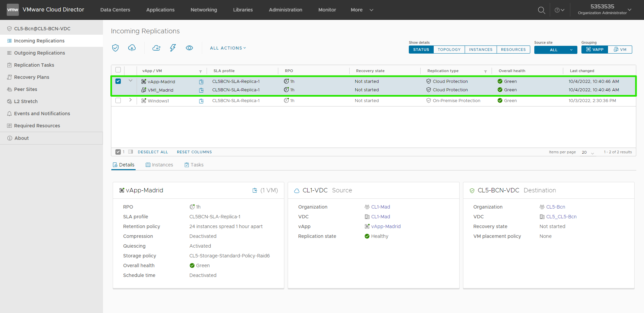The image size is (644, 313).
Task: Open the CL5_CL5-Bcn VDC link
Action: tap(562, 217)
